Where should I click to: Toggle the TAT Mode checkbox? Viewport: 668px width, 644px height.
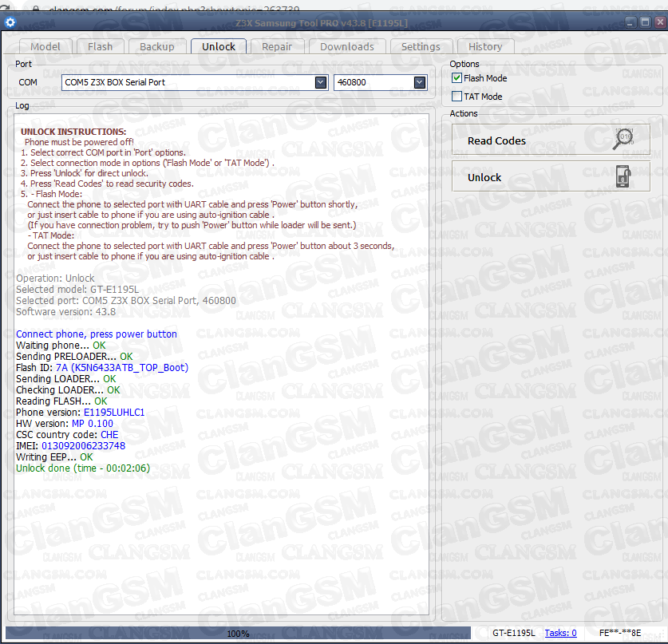coord(457,97)
